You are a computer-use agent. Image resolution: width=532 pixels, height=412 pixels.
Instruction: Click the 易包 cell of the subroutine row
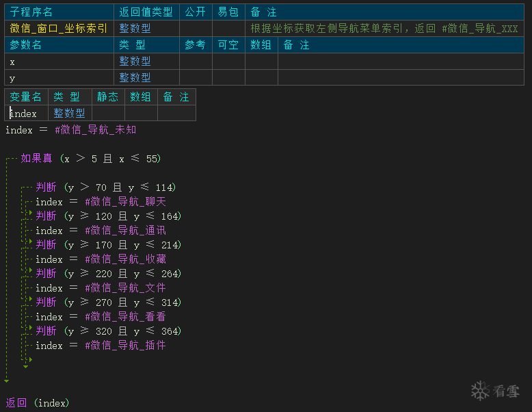(x=228, y=28)
